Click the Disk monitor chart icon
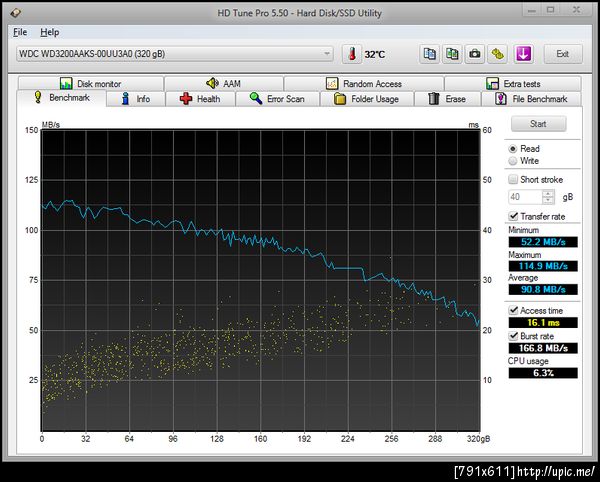The image size is (600, 482). click(x=66, y=83)
